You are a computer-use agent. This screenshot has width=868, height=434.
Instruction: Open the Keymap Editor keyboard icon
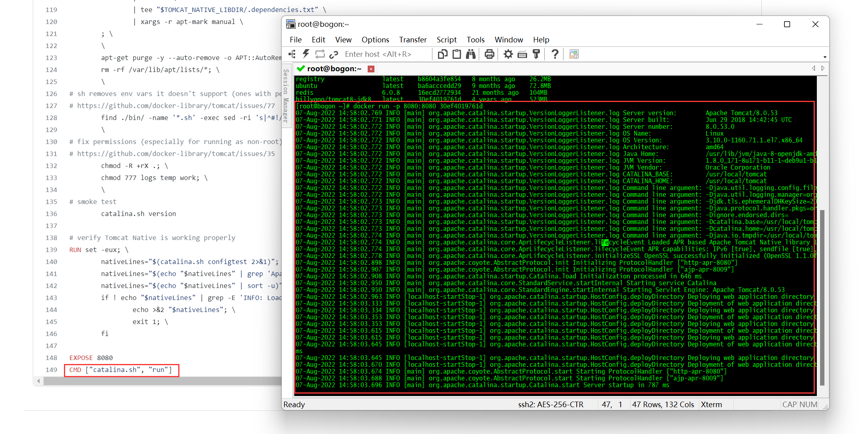tap(522, 54)
